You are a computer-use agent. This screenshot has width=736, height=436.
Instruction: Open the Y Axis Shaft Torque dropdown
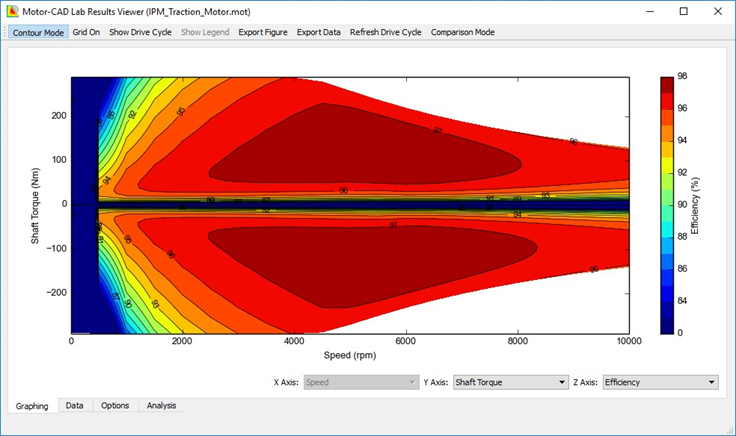[509, 381]
